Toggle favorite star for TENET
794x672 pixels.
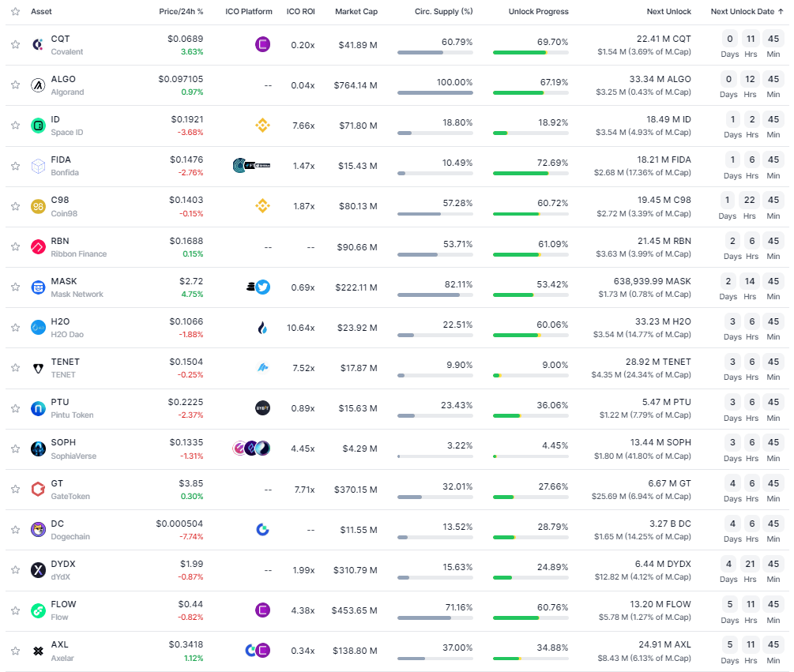[15, 368]
